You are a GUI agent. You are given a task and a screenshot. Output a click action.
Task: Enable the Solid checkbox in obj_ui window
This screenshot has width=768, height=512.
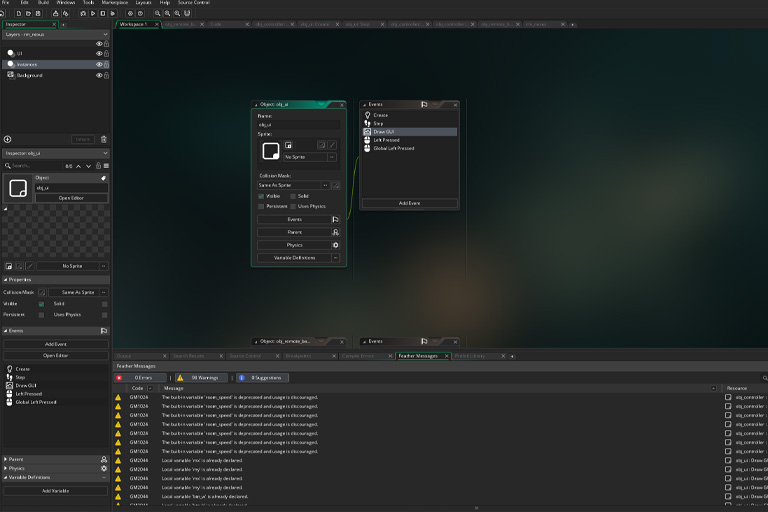pyautogui.click(x=293, y=196)
